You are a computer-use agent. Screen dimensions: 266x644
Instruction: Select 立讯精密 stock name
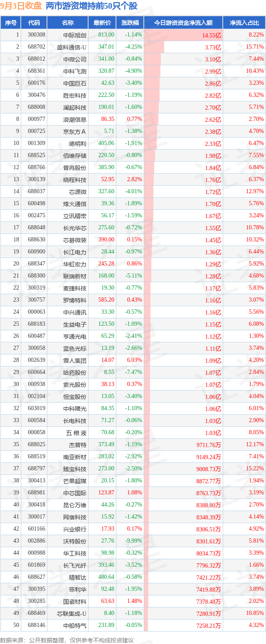pos(75,216)
